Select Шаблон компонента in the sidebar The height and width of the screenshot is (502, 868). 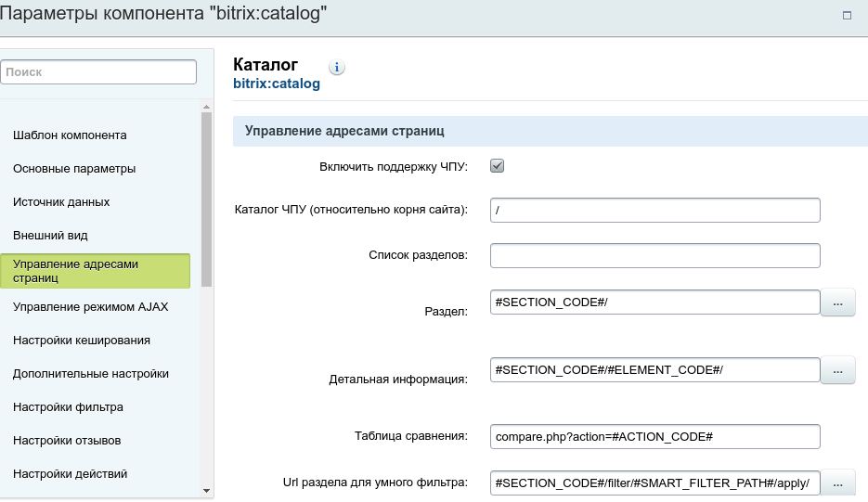(x=70, y=135)
